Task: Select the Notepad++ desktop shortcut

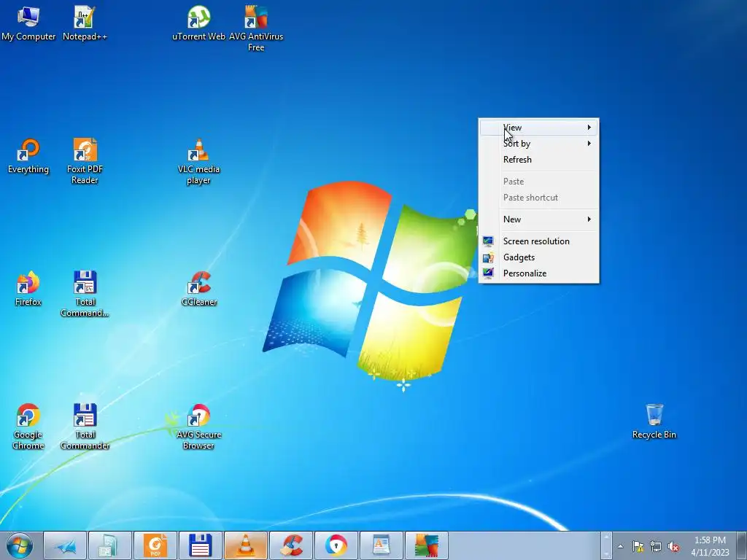Action: (x=85, y=23)
